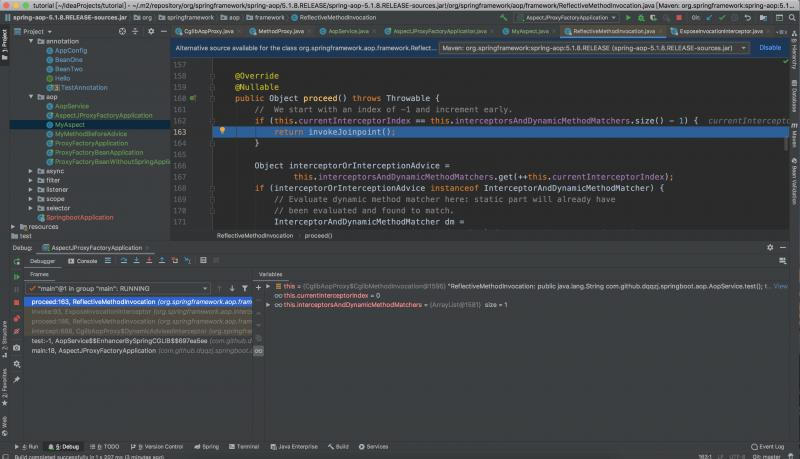
Task: Collapse the aop folder in the tree
Action: pyautogui.click(x=31, y=97)
